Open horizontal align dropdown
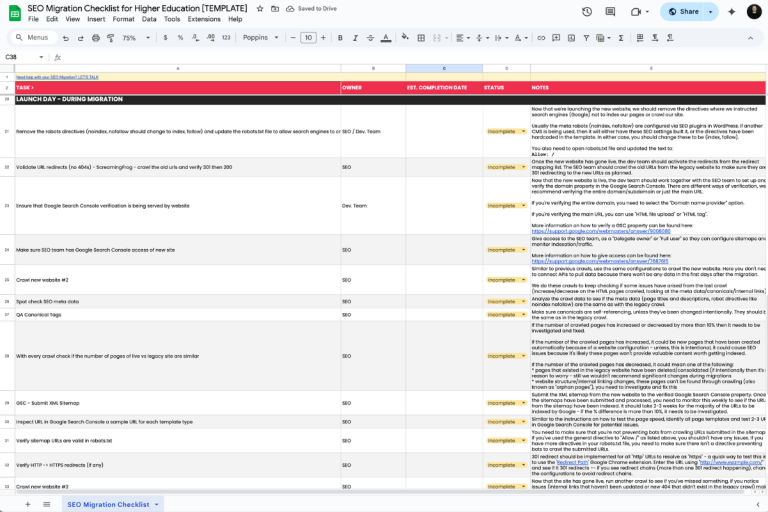This screenshot has height=512, width=768. point(463,38)
